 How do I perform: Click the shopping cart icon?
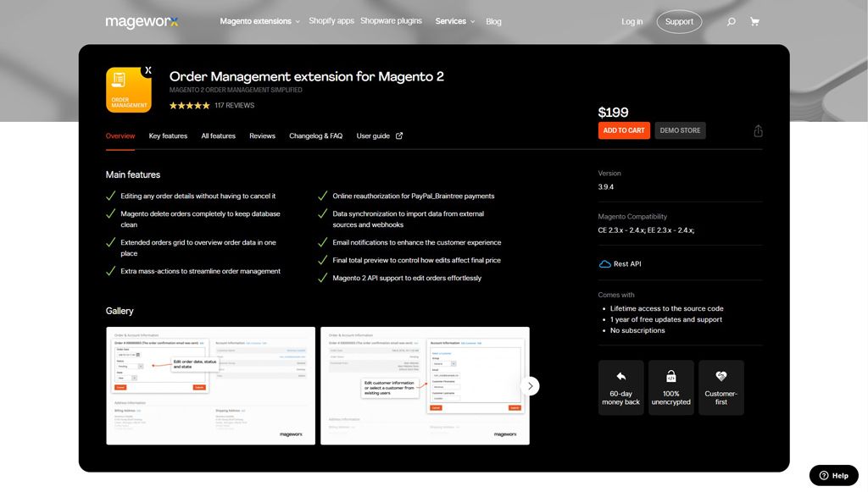point(754,21)
